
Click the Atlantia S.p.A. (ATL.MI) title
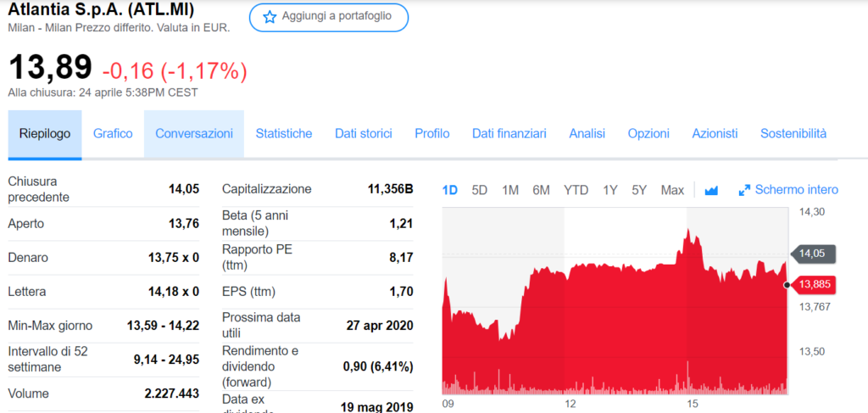pyautogui.click(x=102, y=9)
